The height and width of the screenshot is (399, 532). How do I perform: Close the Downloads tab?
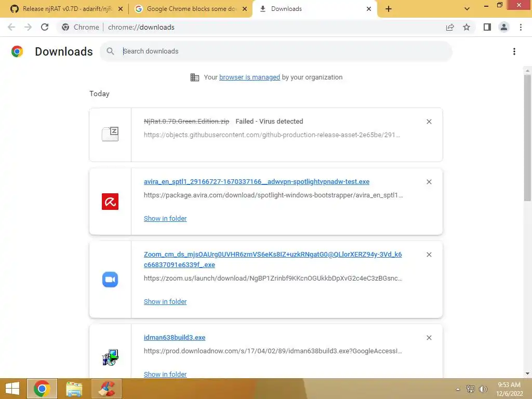[x=369, y=9]
